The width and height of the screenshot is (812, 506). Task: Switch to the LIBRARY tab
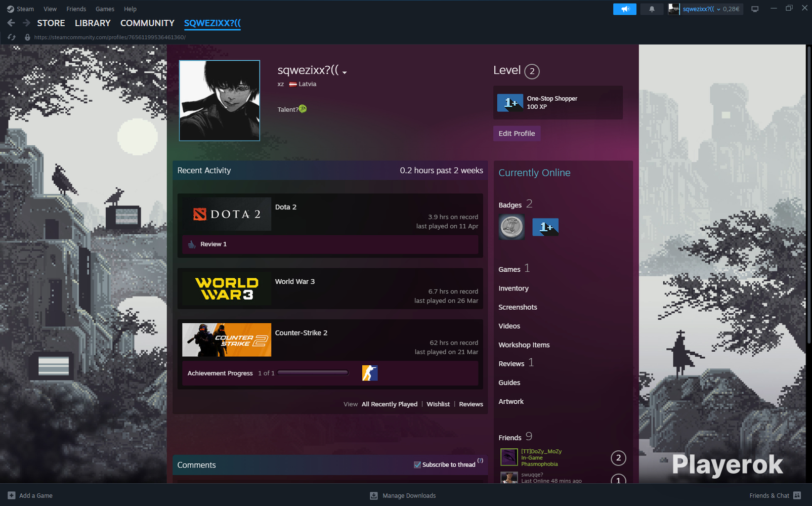pyautogui.click(x=93, y=23)
